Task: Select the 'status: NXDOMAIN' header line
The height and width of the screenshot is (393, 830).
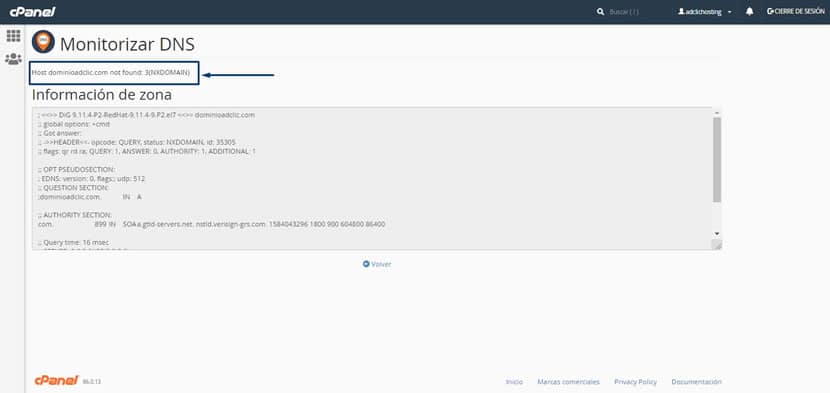Action: [137, 142]
